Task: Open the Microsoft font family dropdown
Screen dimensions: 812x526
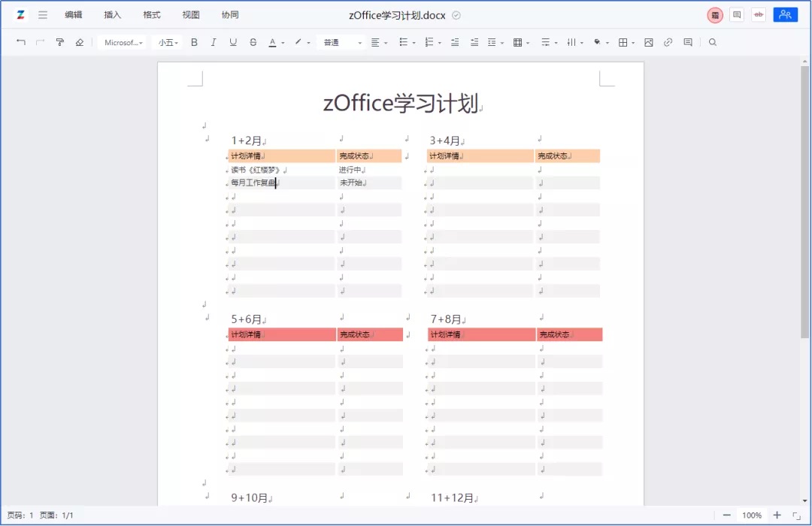Action: pos(123,42)
